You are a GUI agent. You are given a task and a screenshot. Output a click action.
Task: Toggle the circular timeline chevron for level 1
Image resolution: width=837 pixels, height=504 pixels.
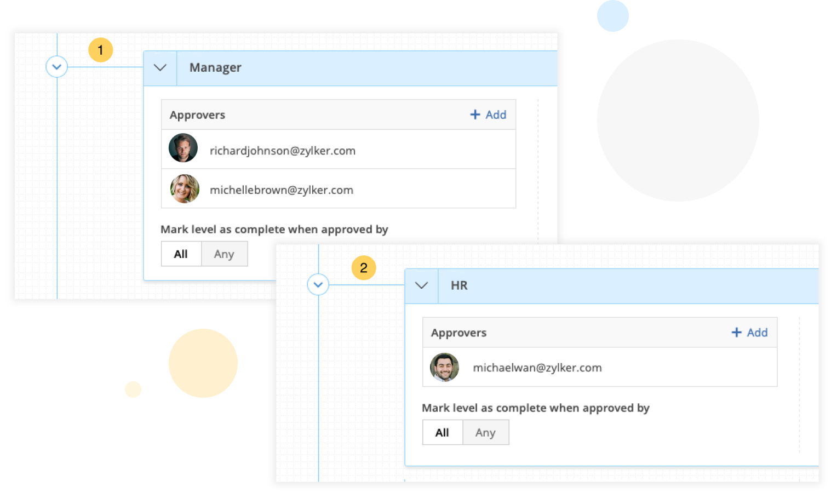[x=56, y=67]
